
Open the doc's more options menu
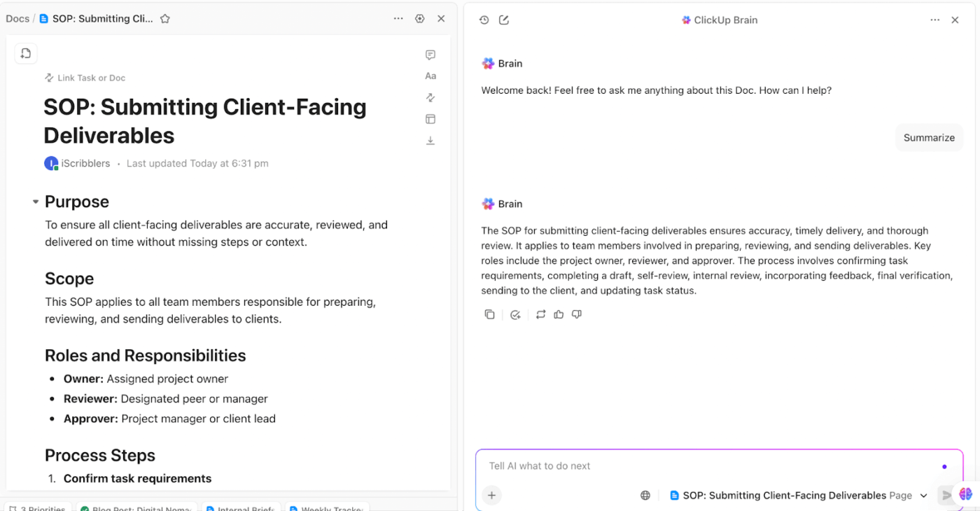click(x=398, y=18)
